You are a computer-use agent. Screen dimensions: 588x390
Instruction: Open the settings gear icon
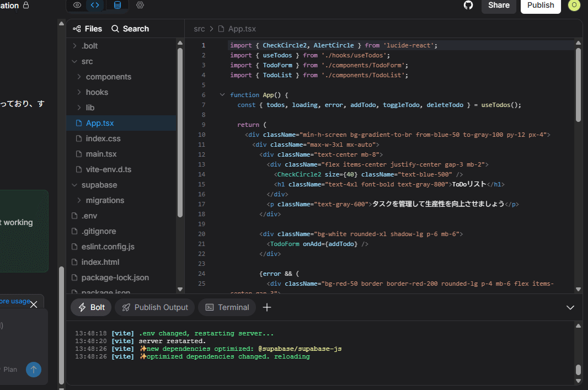point(140,5)
